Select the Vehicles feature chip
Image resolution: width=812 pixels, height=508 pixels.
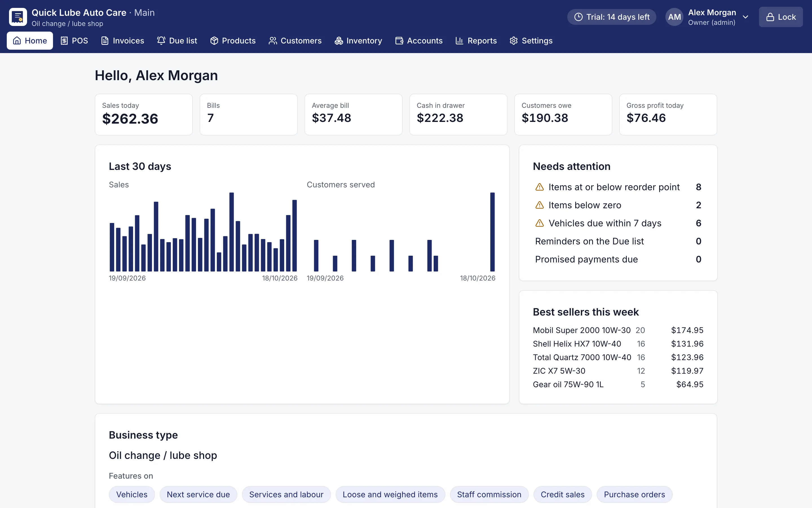pyautogui.click(x=132, y=494)
